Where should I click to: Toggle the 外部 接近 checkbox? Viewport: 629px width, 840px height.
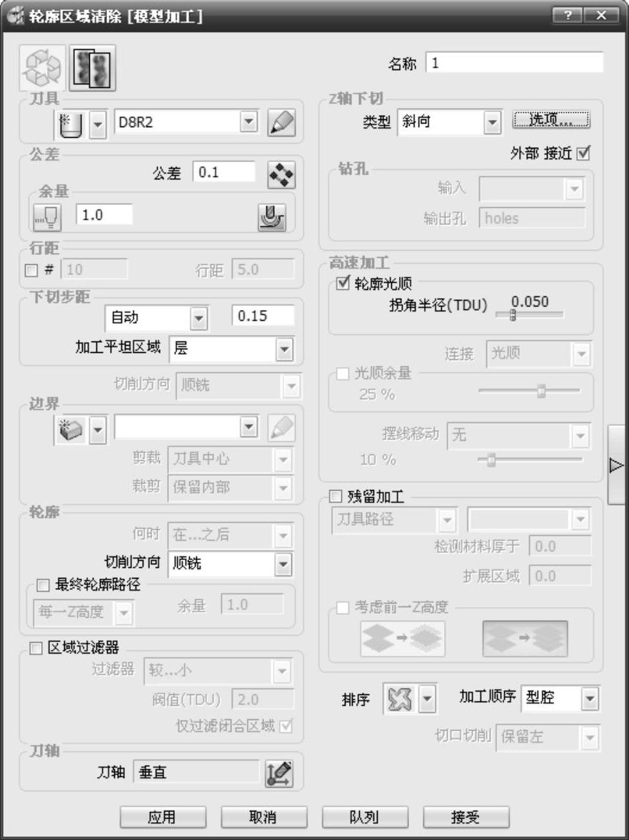(x=583, y=154)
